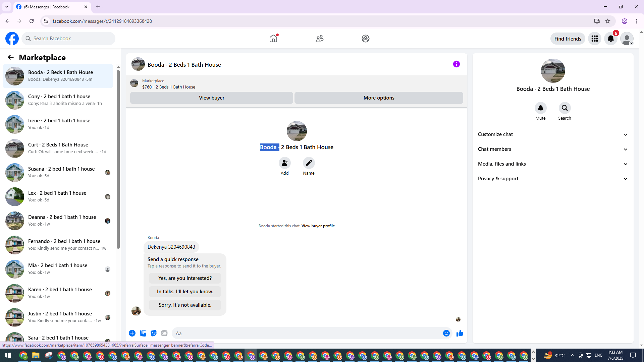Go to Facebook Home tab
Image resolution: width=644 pixels, height=362 pixels.
(x=273, y=39)
